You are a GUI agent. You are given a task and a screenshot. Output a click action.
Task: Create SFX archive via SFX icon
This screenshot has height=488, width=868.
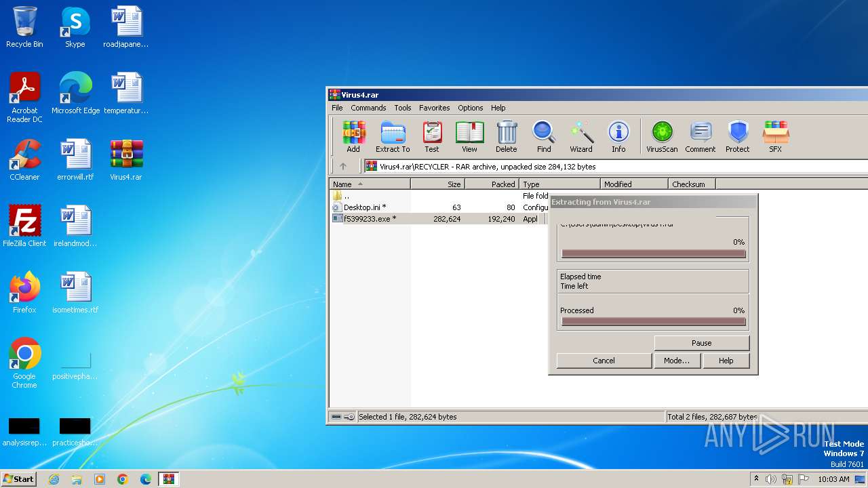[775, 137]
